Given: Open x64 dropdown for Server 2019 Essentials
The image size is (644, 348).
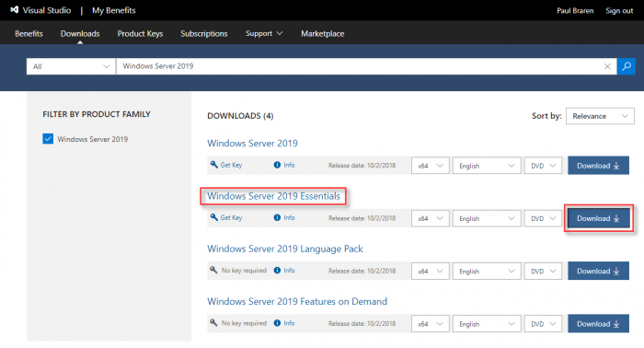Looking at the screenshot, I should coord(430,218).
